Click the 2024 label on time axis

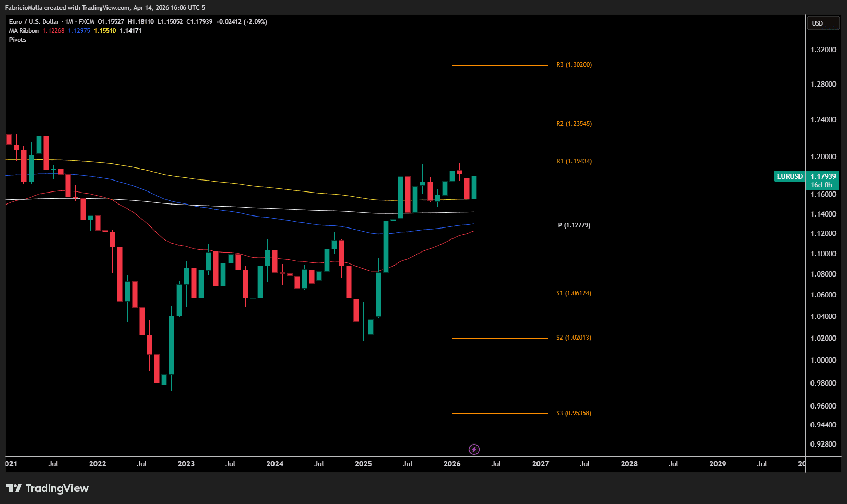pyautogui.click(x=275, y=464)
